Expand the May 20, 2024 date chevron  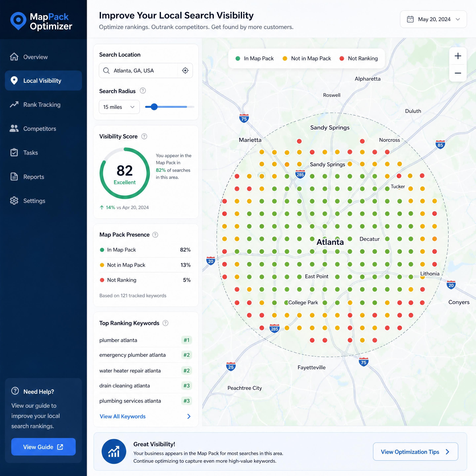(x=458, y=19)
